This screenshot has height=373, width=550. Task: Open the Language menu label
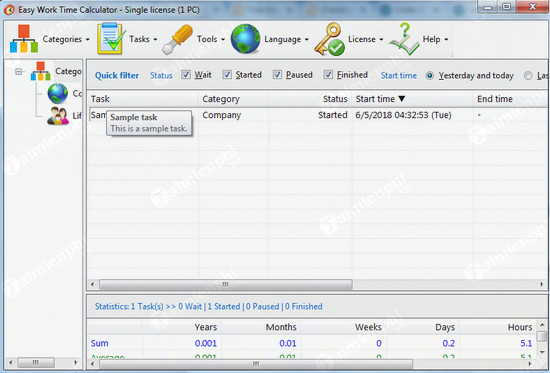pos(283,39)
